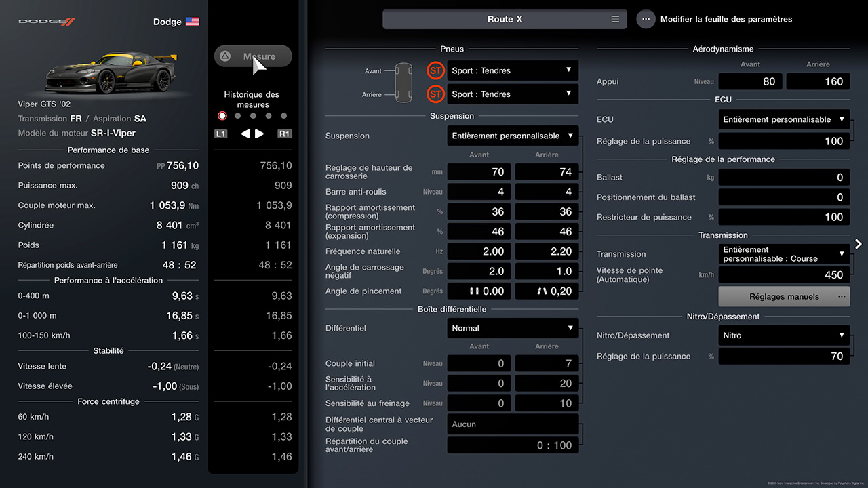Select rear compression damping value 36
868x488 pixels.
547,211
